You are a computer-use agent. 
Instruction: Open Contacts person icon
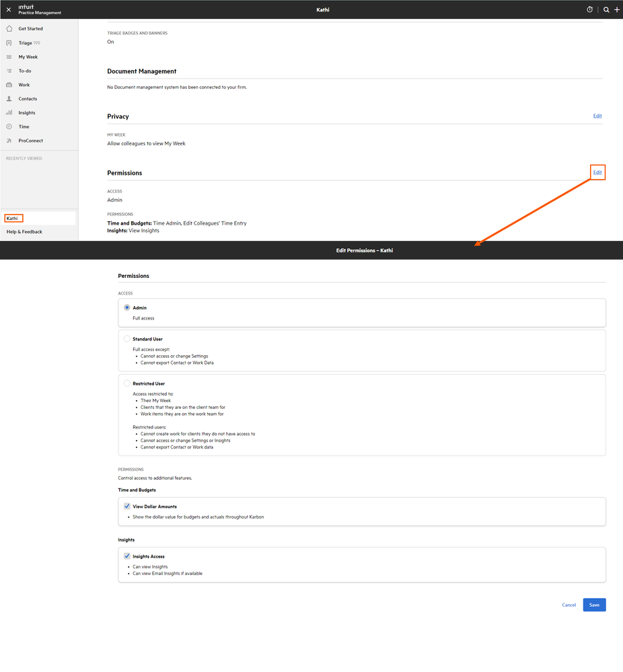click(9, 99)
